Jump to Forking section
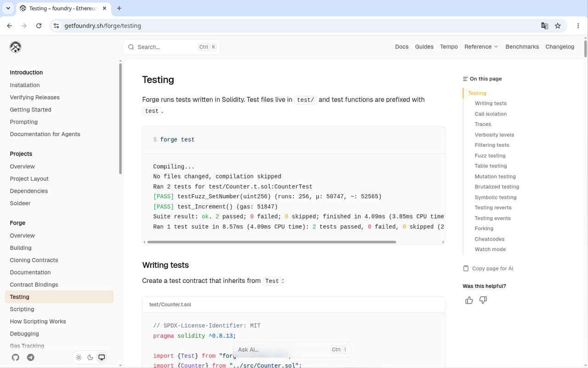This screenshot has width=588, height=368. [x=484, y=229]
